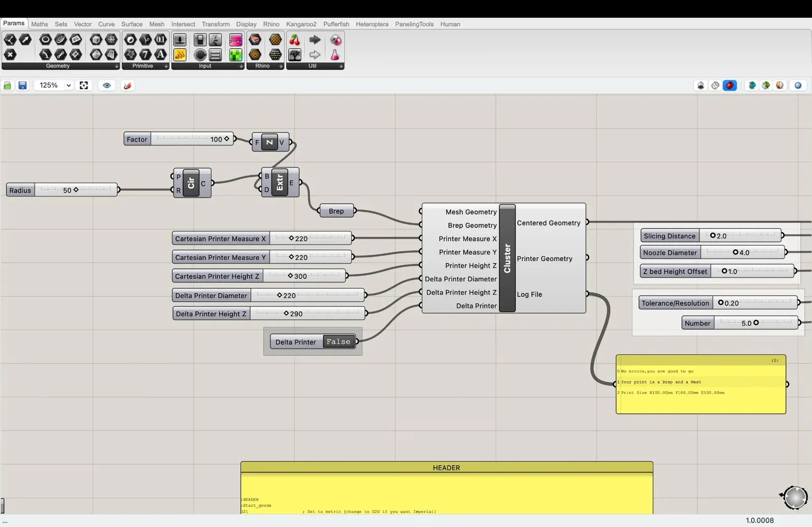The height and width of the screenshot is (527, 812).
Task: Open the Transform tab
Action: tap(216, 24)
